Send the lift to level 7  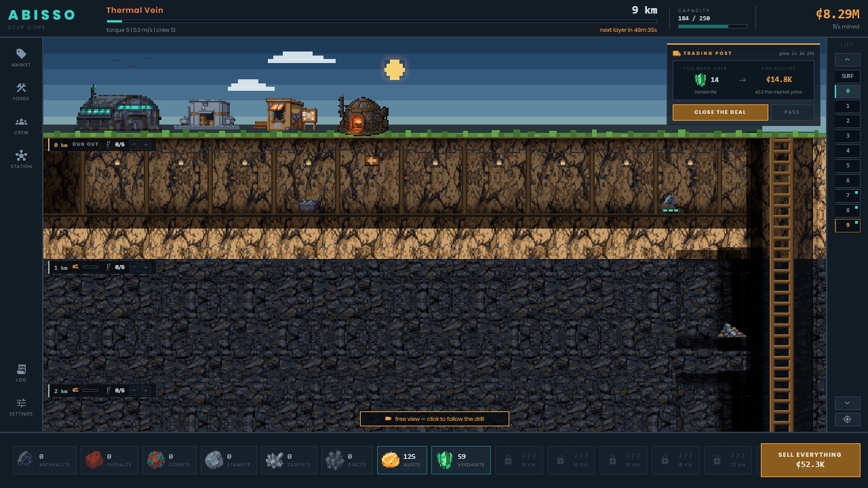pos(847,195)
